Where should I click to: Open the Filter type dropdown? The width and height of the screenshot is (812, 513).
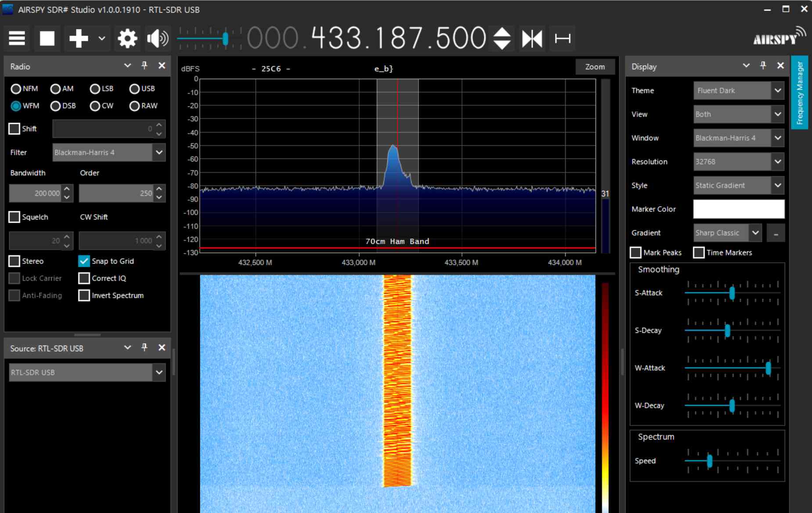109,152
